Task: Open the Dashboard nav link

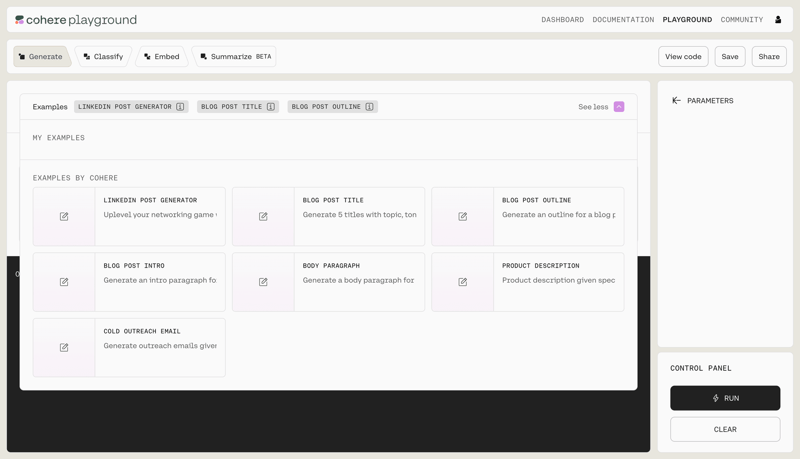Action: 563,19
